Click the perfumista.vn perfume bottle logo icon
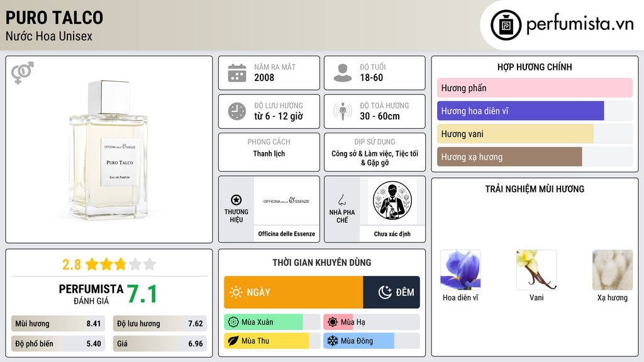The height and width of the screenshot is (362, 644). (506, 25)
